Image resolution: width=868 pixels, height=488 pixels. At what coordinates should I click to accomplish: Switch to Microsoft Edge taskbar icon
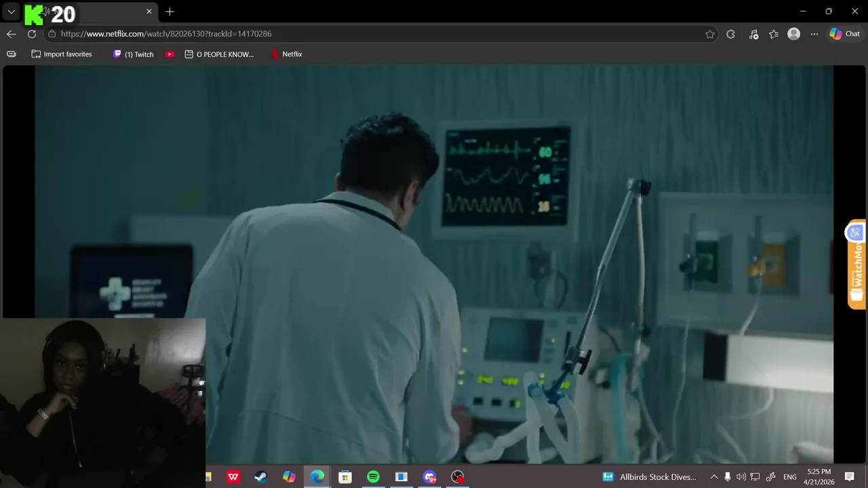[317, 477]
